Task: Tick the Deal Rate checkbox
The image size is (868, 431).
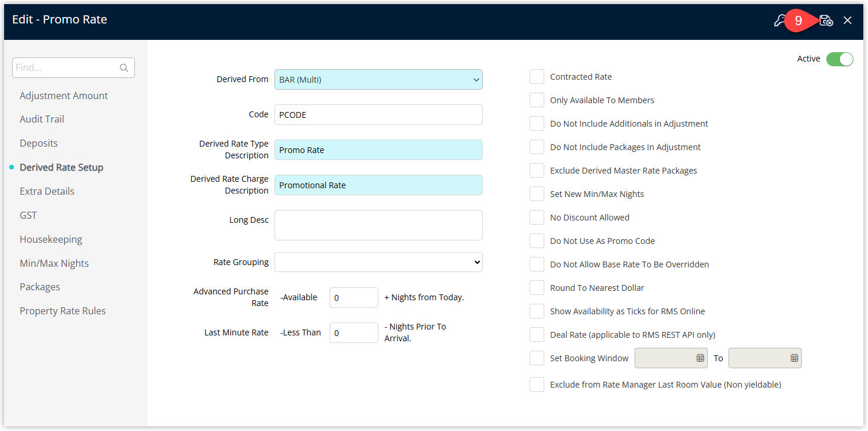Action: pos(537,335)
